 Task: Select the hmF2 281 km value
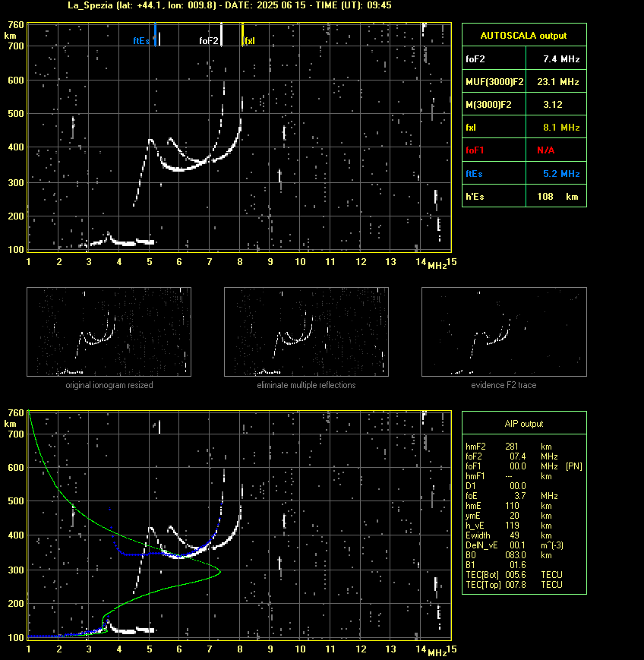(x=512, y=447)
